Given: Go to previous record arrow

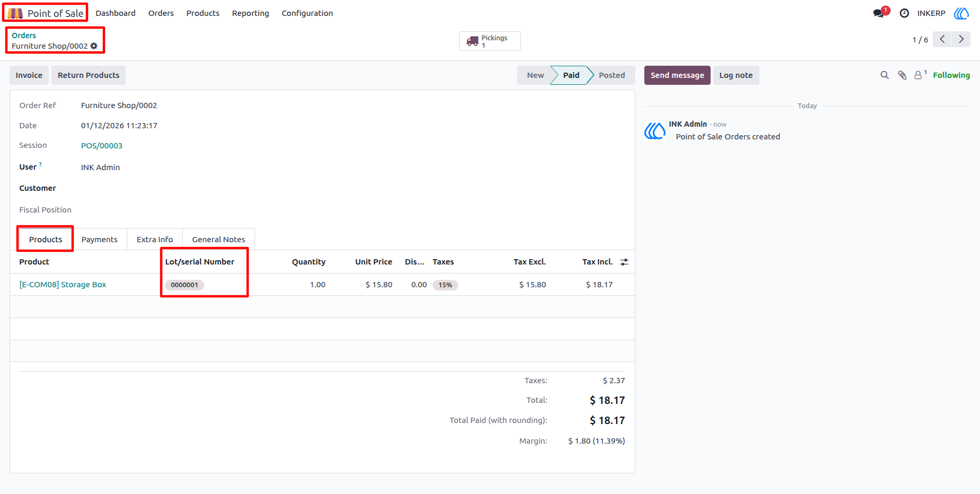Looking at the screenshot, I should pos(942,39).
